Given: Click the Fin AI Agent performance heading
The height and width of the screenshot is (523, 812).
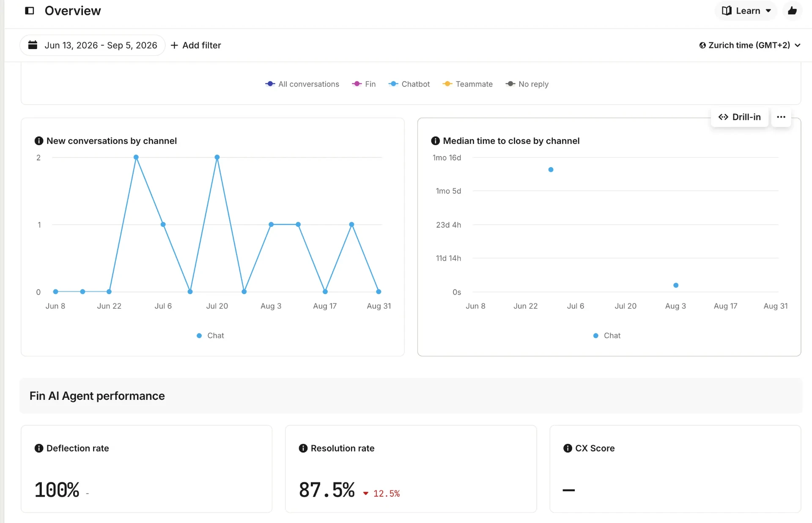Looking at the screenshot, I should 97,396.
